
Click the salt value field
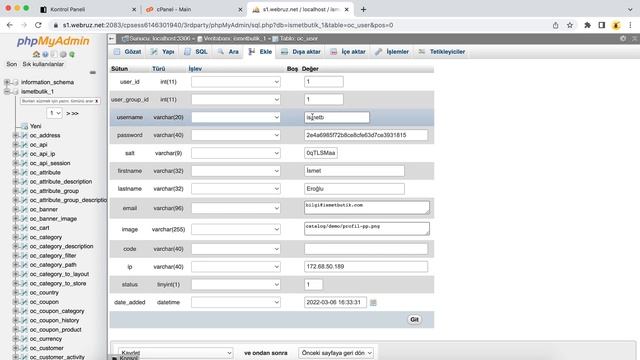(321, 153)
